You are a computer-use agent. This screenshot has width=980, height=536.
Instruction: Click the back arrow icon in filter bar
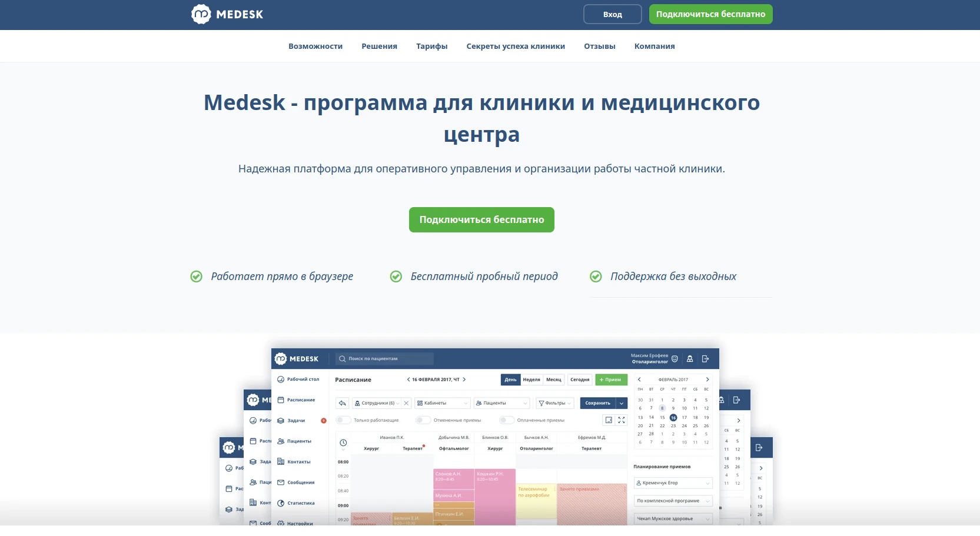click(343, 403)
